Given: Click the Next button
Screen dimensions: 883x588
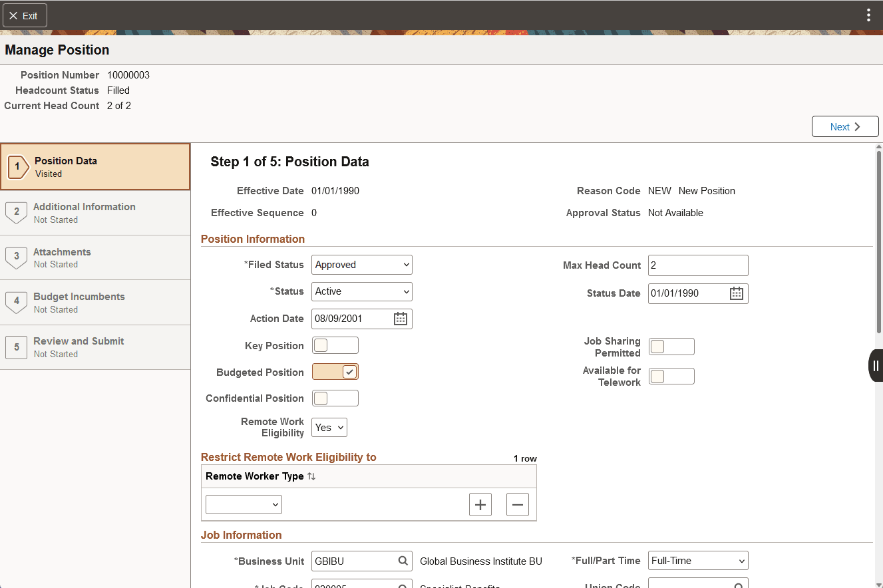Looking at the screenshot, I should click(x=844, y=126).
